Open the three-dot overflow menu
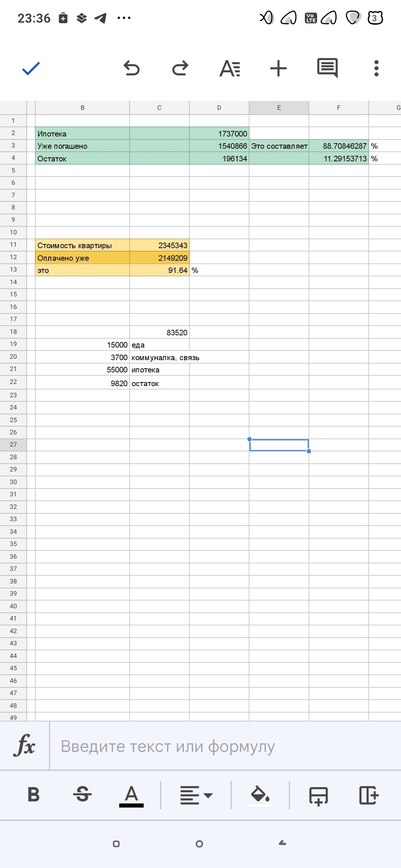 tap(376, 69)
